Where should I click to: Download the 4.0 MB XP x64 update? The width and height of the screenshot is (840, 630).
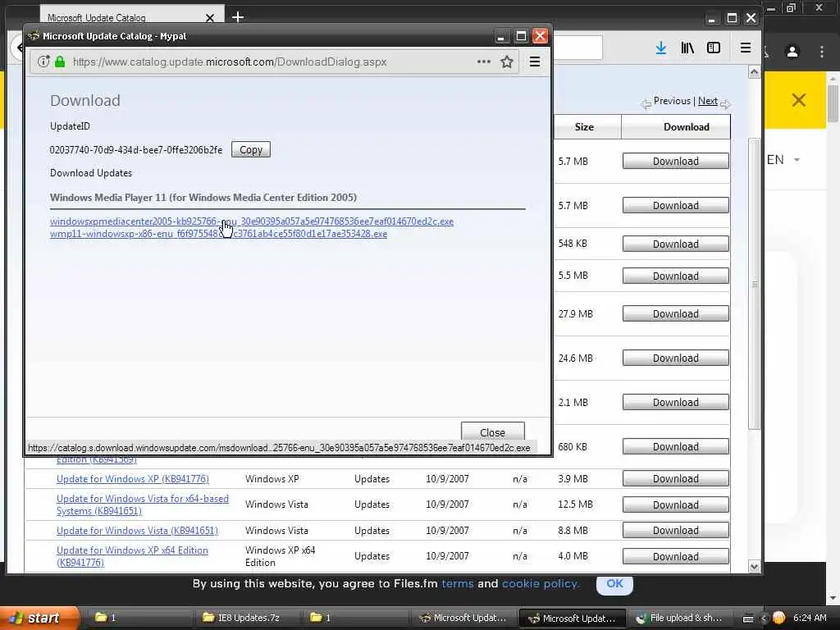click(x=676, y=557)
